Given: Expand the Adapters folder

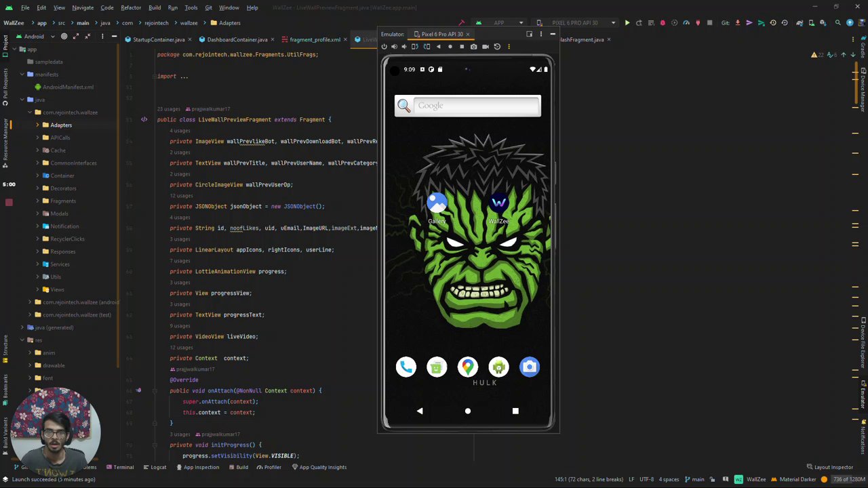Looking at the screenshot, I should pyautogui.click(x=38, y=125).
